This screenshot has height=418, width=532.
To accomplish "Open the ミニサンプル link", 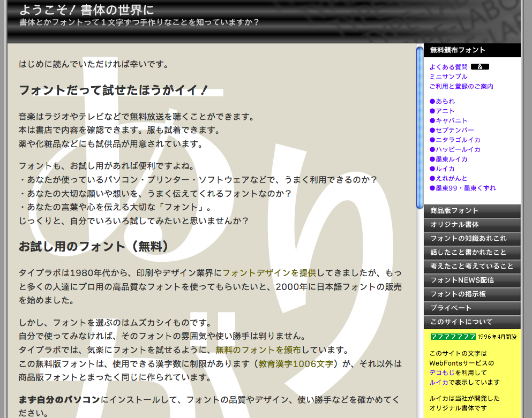I will pyautogui.click(x=448, y=77).
